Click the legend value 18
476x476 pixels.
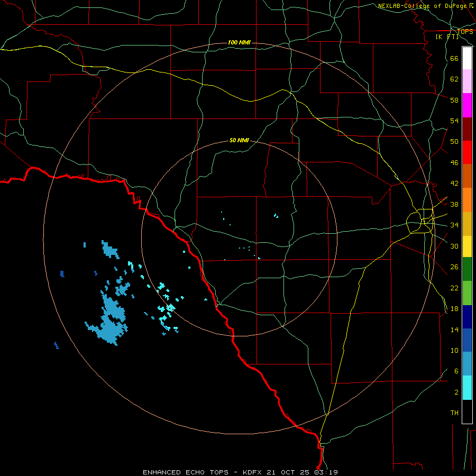[x=454, y=309]
